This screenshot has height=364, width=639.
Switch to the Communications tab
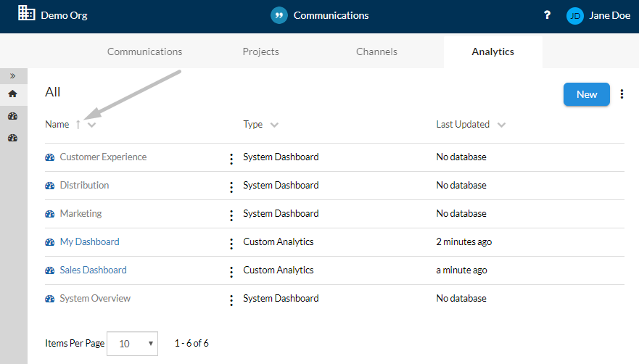click(x=144, y=51)
